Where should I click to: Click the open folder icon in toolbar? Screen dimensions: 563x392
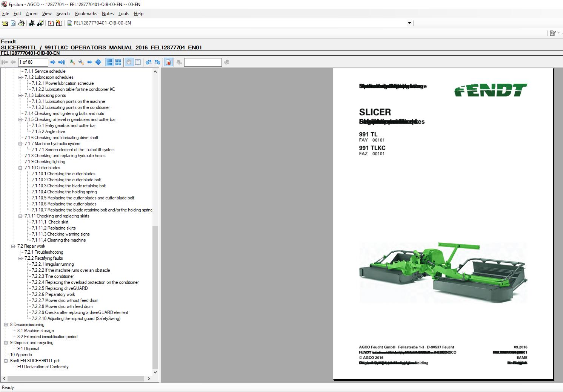pyautogui.click(x=5, y=23)
